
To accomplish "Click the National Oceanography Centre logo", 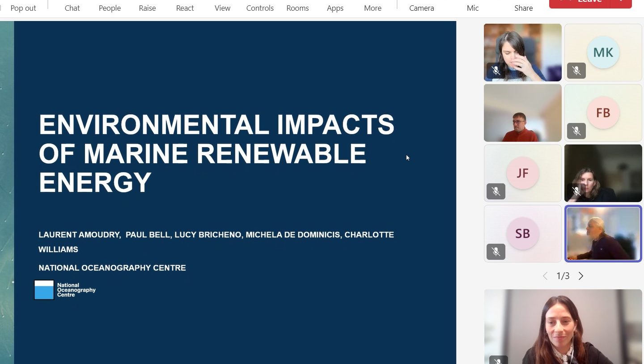I will (x=65, y=290).
